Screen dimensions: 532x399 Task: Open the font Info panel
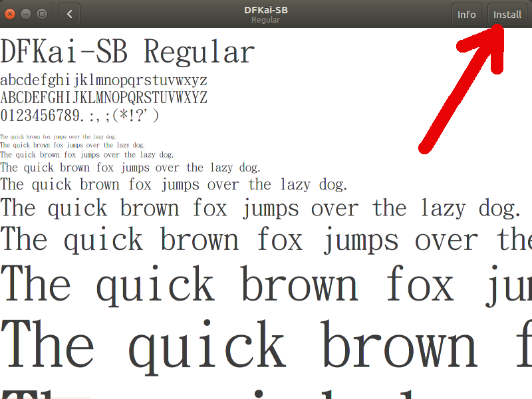coord(467,14)
